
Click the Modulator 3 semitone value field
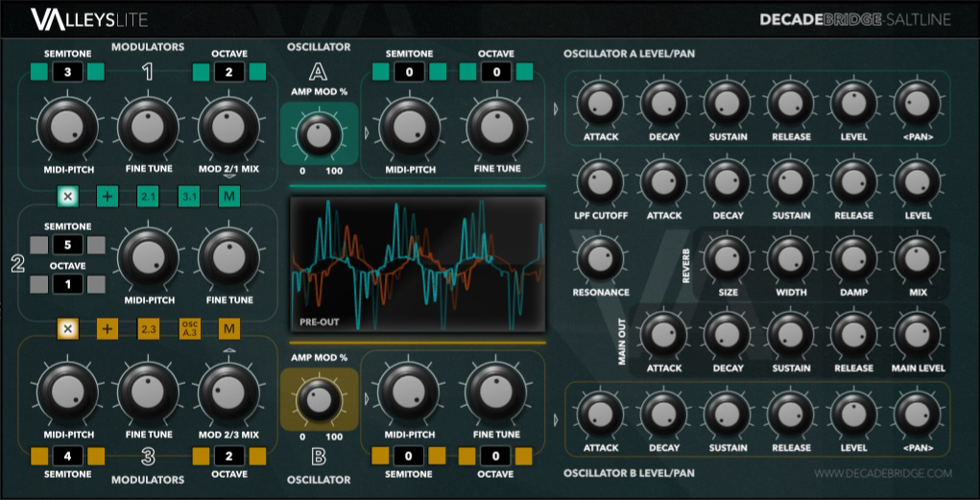click(66, 455)
